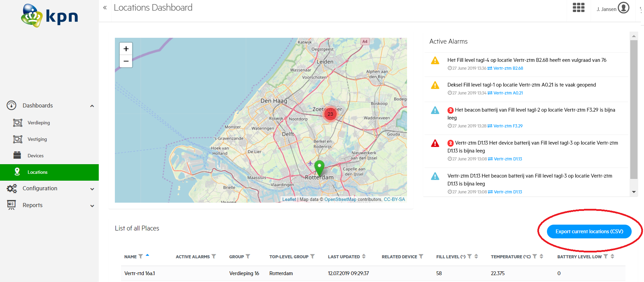Screen dimensions: 644x282
Task: Filter the ACTIVE ALARMS column
Action: tap(214, 257)
